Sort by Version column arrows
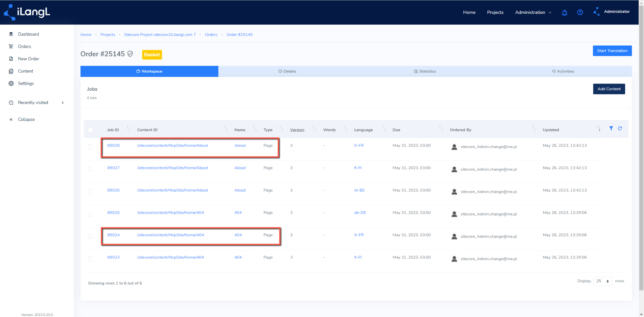Viewport: 644px width, 317px height. click(314, 128)
